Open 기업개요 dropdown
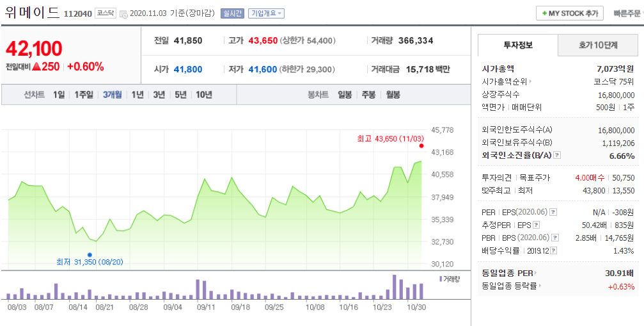 click(x=267, y=13)
